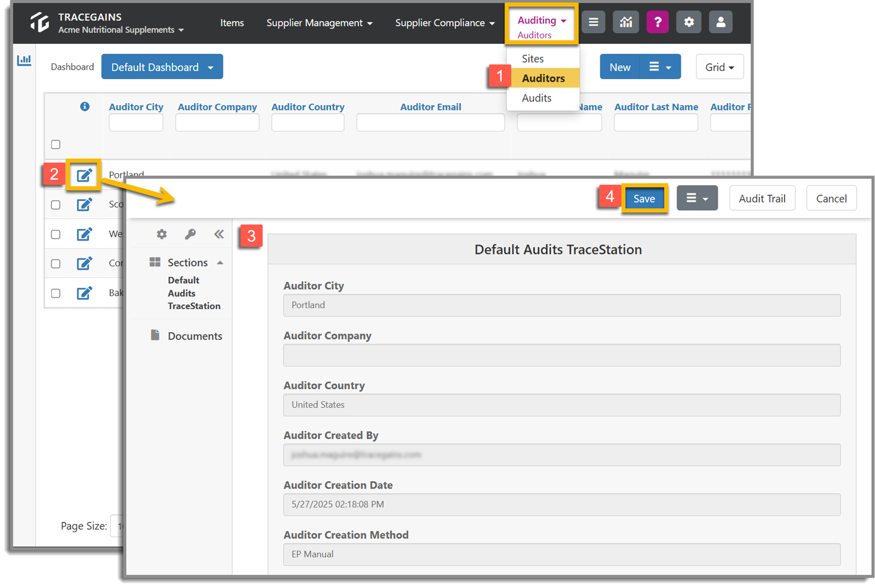The image size is (875, 588).
Task: Click edit icon on the We row
Action: pos(84,234)
